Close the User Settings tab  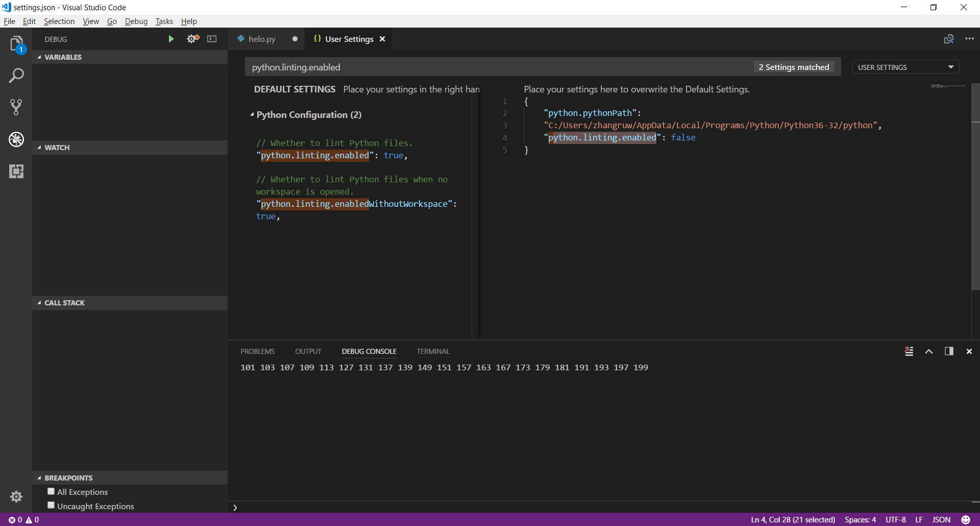pos(382,39)
